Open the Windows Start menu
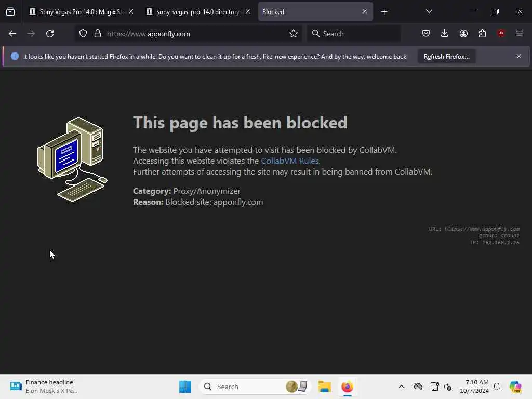Screen dimensions: 532x399 point(185,387)
